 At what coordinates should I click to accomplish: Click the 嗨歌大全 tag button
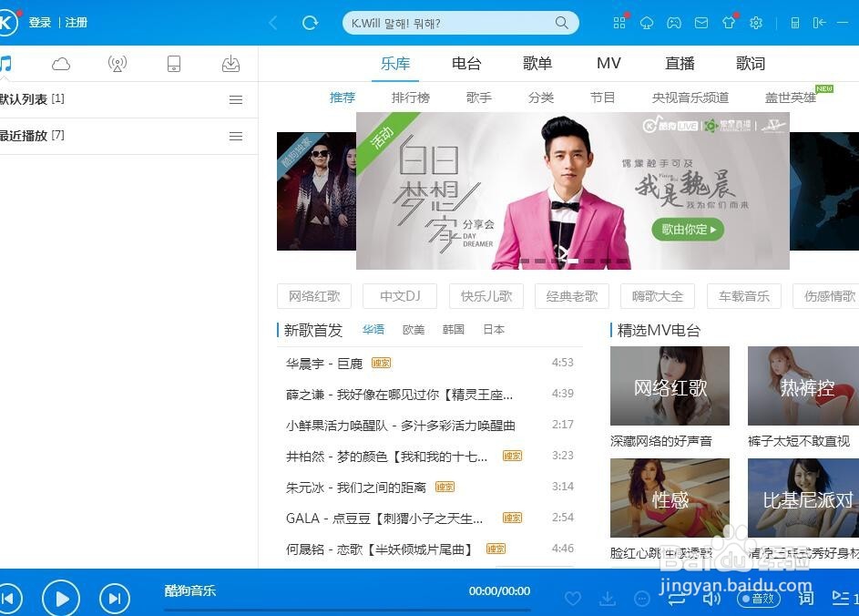658,296
